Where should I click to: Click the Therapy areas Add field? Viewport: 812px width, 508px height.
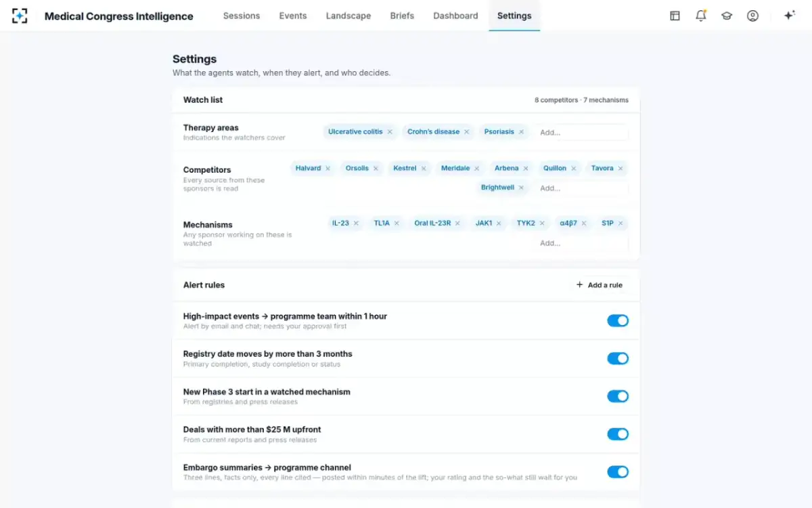pyautogui.click(x=582, y=133)
